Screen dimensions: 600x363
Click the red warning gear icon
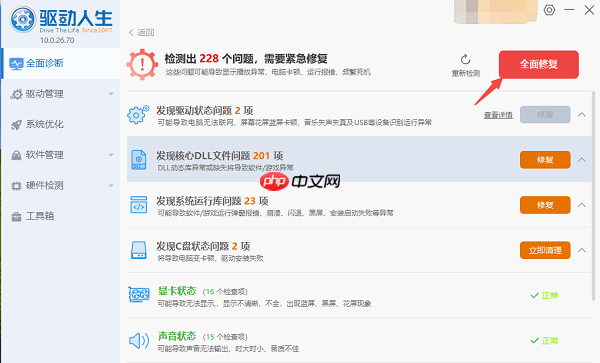click(142, 64)
